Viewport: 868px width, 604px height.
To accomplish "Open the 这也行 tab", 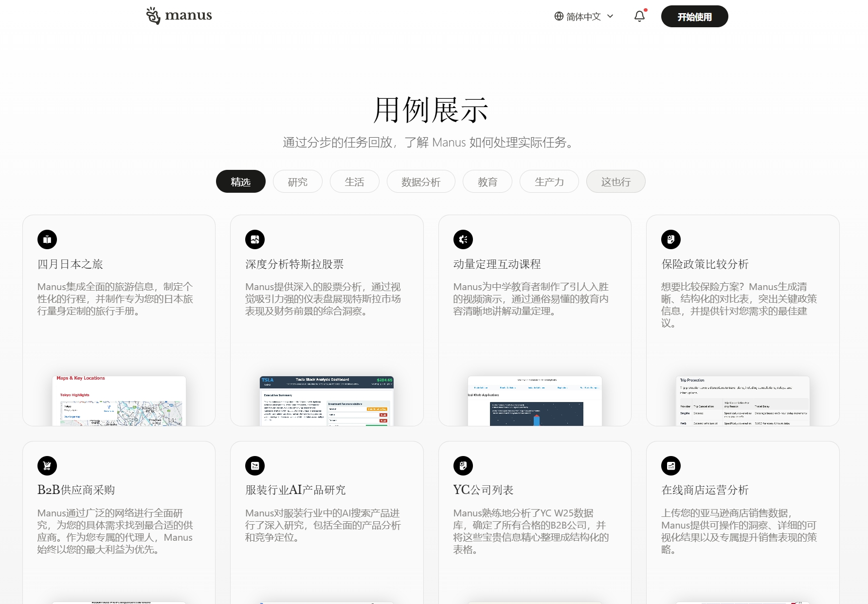I will coord(616,182).
